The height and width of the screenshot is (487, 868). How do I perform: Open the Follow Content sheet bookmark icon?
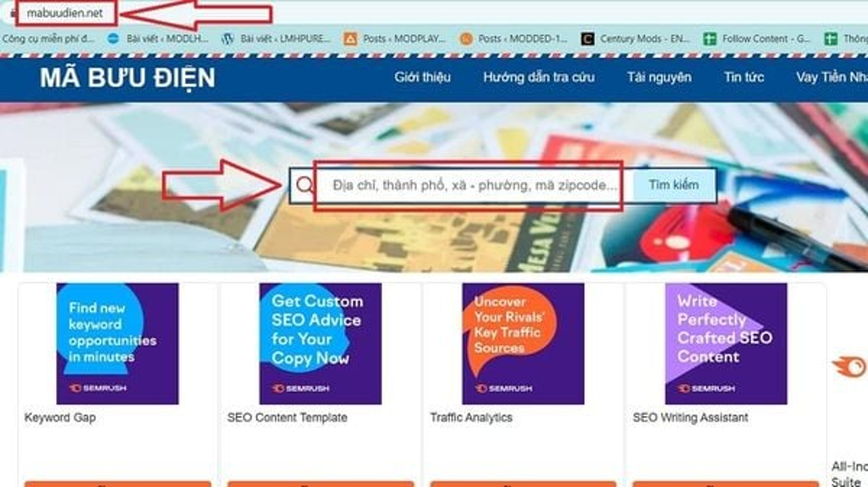click(x=709, y=38)
